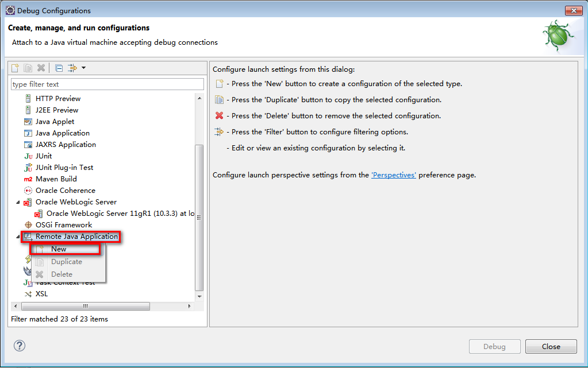Viewport: 588px width, 368px height.
Task: Click the vertical scrollbar down arrow
Action: click(x=199, y=296)
